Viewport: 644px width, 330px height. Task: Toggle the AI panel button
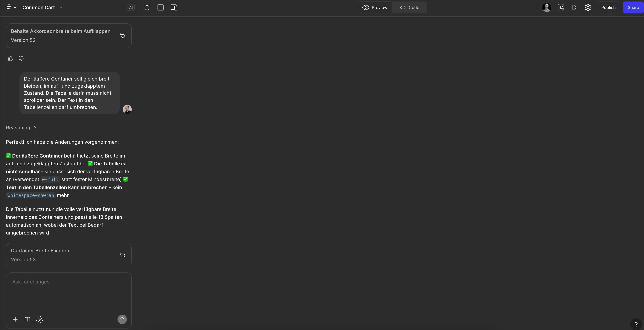pos(130,7)
